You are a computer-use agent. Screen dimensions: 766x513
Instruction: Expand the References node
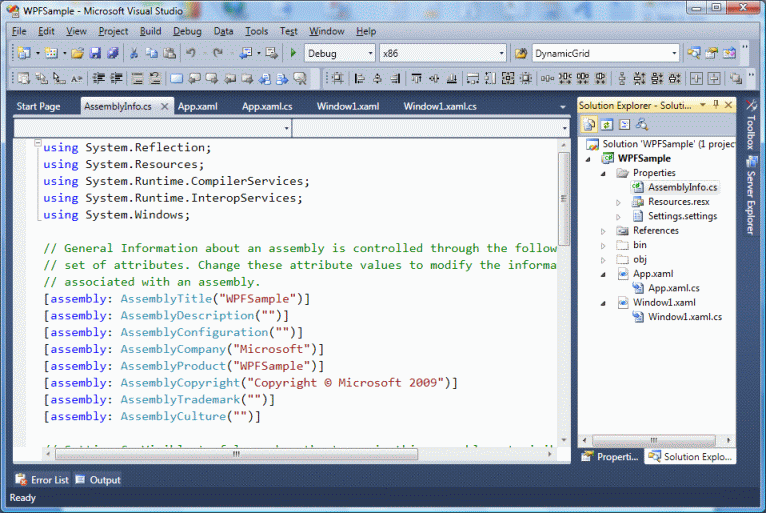604,231
